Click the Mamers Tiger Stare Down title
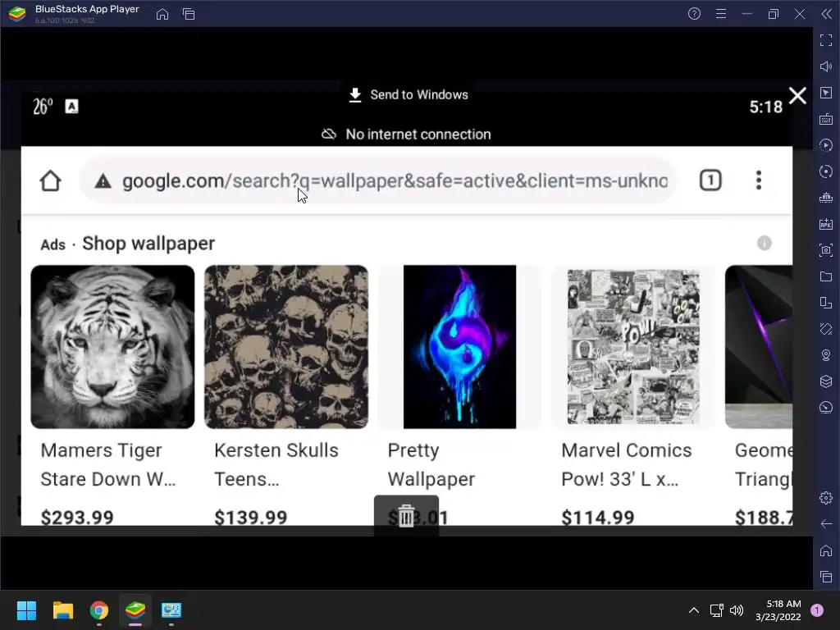The image size is (840, 630). click(x=108, y=464)
